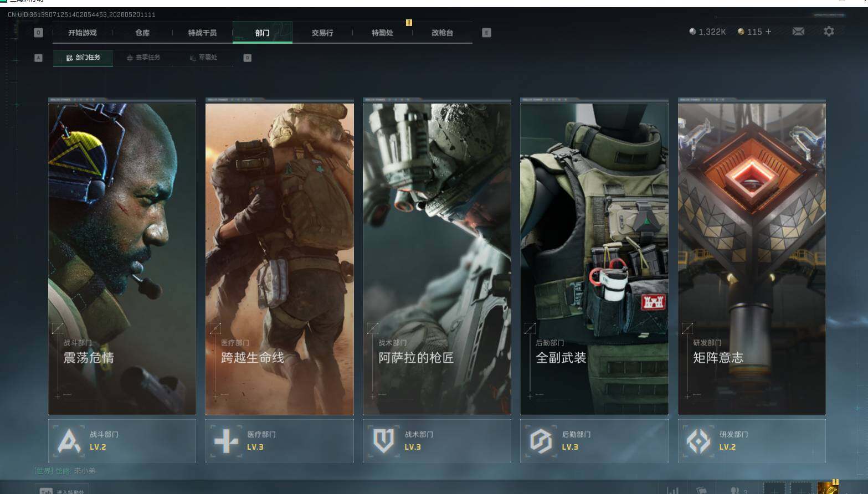Click the 医疗部门 LV.3 level panel

click(x=280, y=441)
